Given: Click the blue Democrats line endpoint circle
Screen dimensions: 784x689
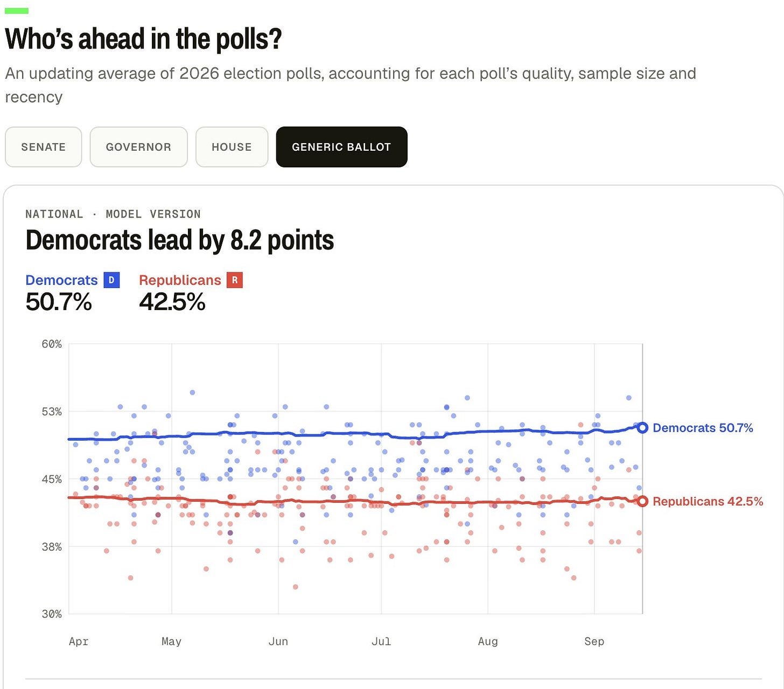Looking at the screenshot, I should point(642,428).
